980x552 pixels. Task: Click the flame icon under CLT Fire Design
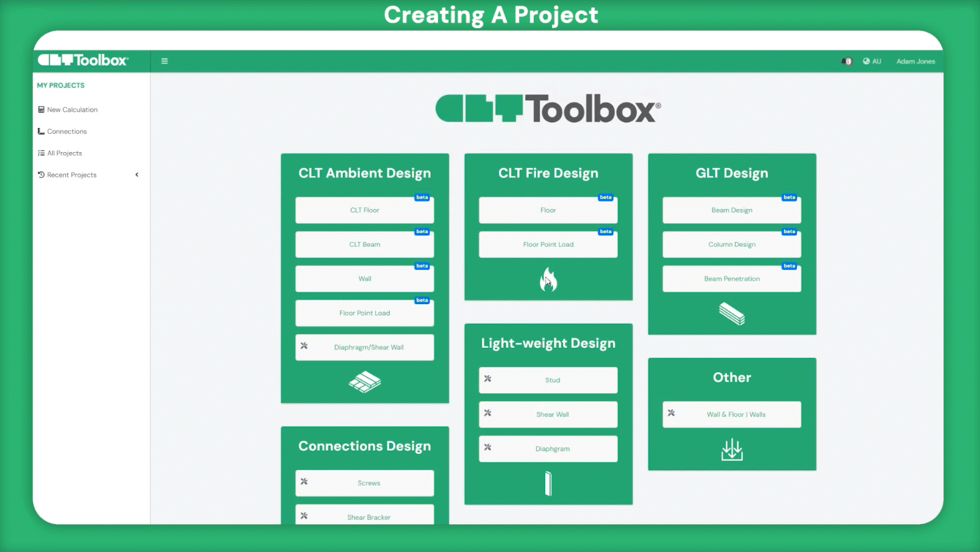pos(548,279)
